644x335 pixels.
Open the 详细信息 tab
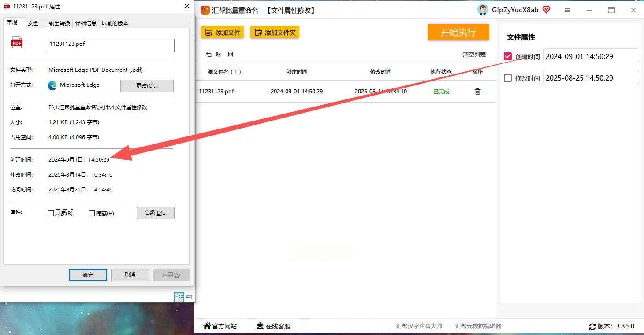86,23
